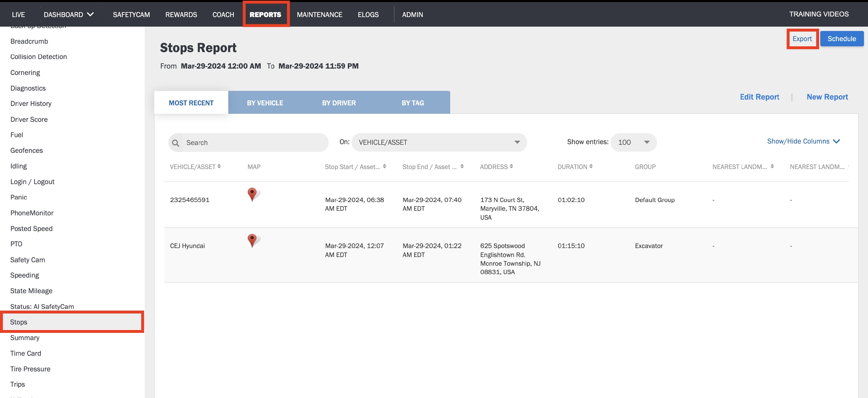Switch to BY DRIVER tab
The width and height of the screenshot is (868, 398).
click(339, 103)
